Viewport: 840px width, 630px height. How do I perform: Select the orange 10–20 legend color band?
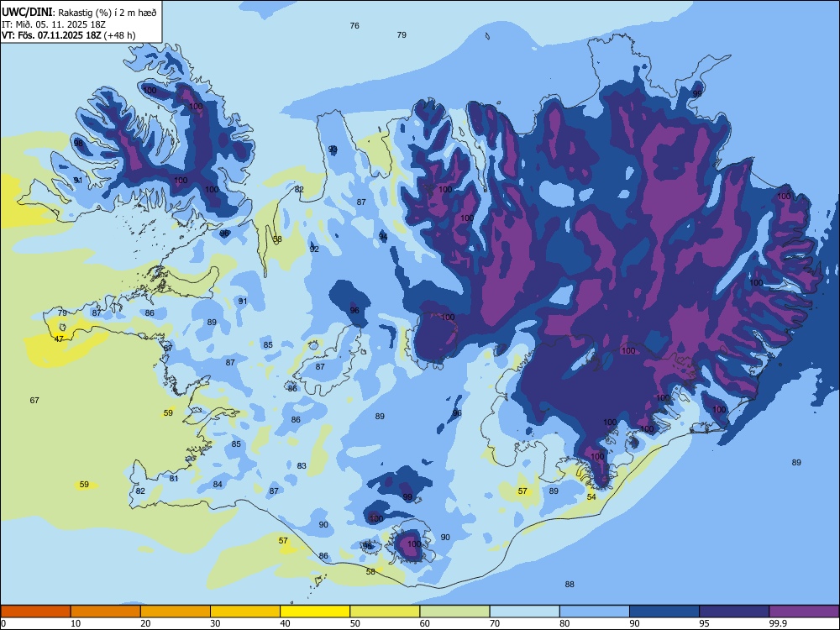(106, 612)
